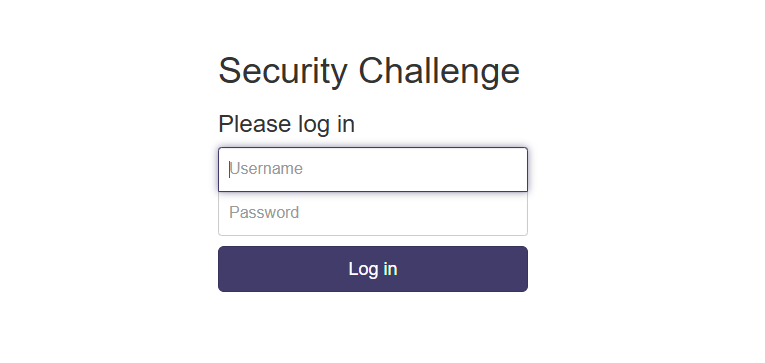Click the Please log in subheading

286,124
